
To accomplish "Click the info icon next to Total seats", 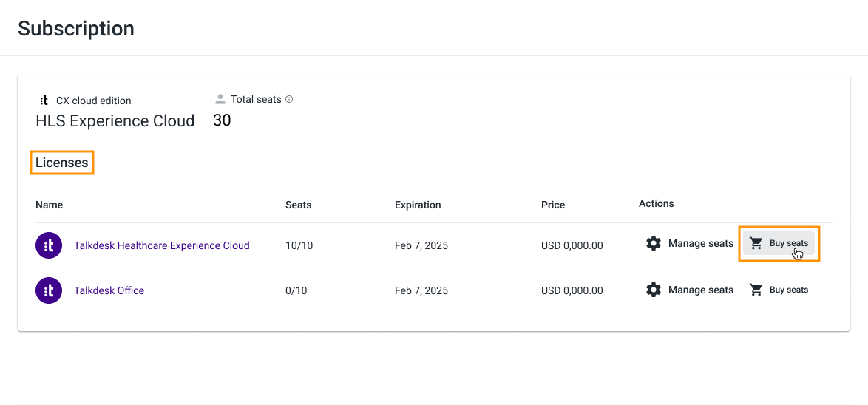I will (x=289, y=100).
